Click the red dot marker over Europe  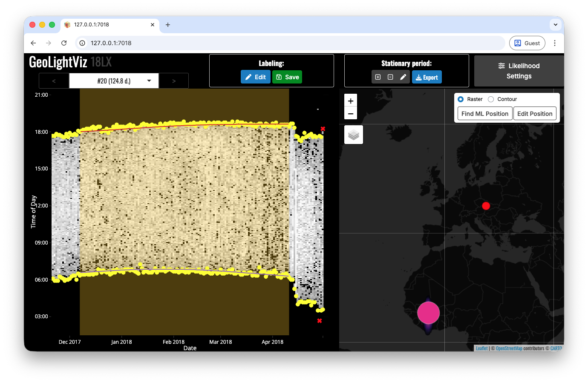click(x=486, y=206)
